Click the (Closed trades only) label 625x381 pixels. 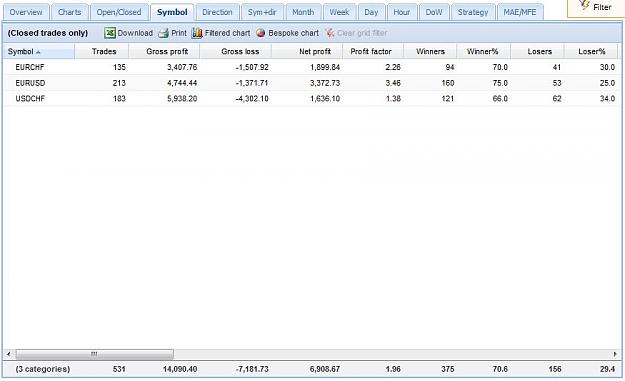48,33
